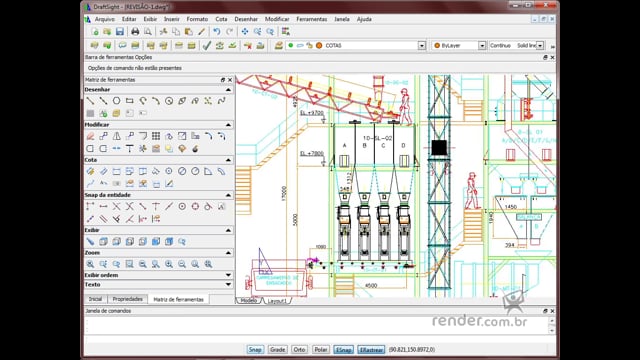
Task: Click the Print icon in toolbar
Action: pyautogui.click(x=135, y=31)
